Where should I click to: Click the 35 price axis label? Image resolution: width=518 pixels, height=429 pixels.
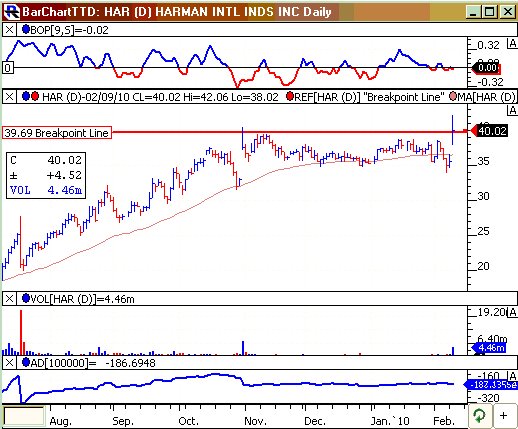point(483,161)
